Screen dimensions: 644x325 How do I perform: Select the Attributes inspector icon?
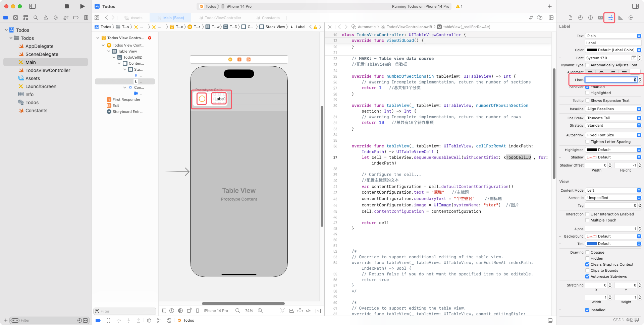click(610, 18)
